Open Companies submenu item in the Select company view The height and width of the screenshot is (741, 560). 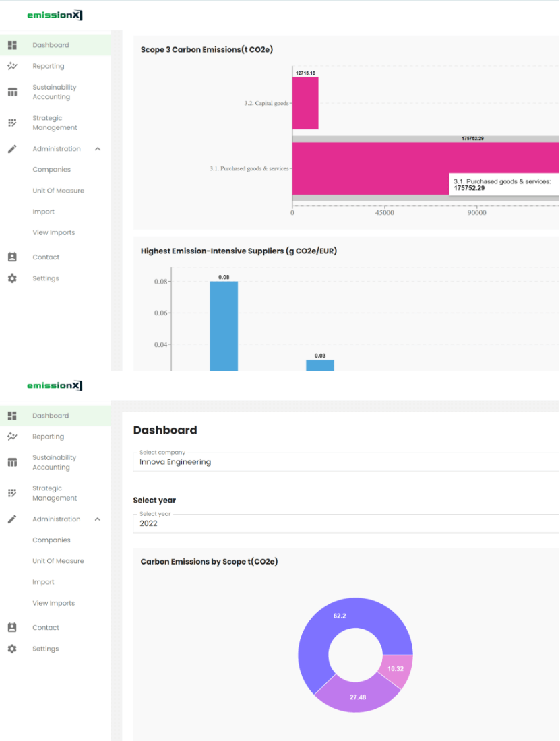click(x=51, y=540)
